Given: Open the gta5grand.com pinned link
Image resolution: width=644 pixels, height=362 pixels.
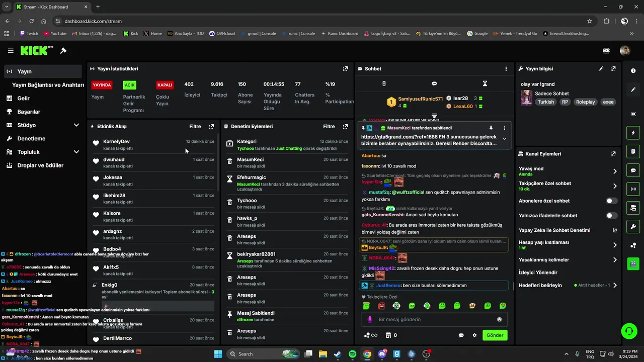Looking at the screenshot, I should pos(400,137).
